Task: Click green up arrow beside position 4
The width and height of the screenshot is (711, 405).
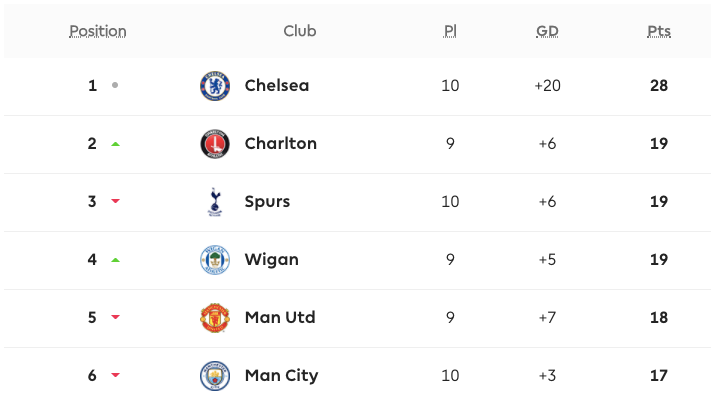Action: tap(115, 260)
